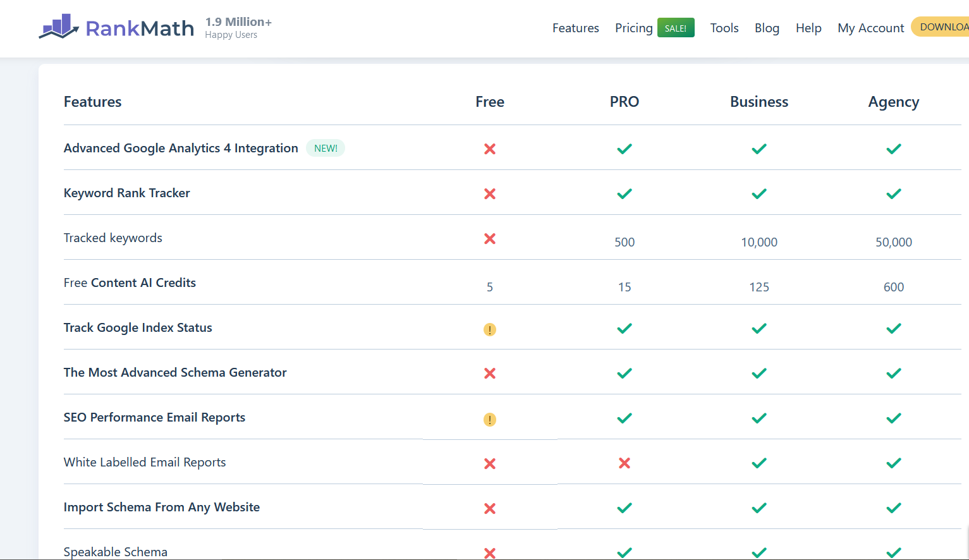Screen dimensions: 969x560
Task: Click the PRO checkmark for Advanced Google Analytics 4
Action: click(x=625, y=149)
